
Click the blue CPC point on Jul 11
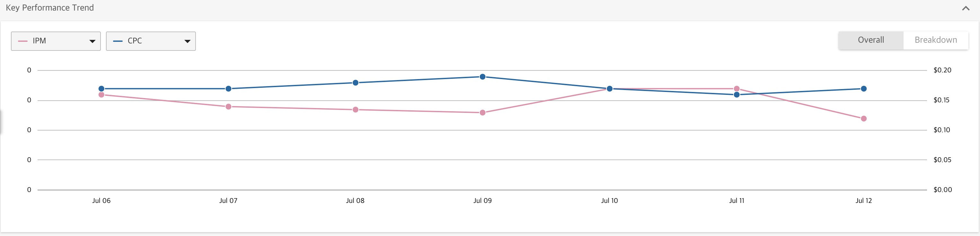[x=737, y=95]
